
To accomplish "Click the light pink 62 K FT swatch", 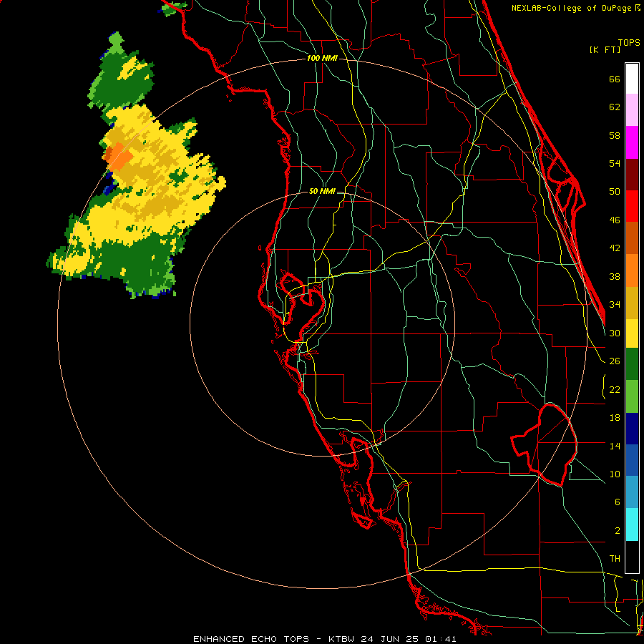I will pos(632,110).
